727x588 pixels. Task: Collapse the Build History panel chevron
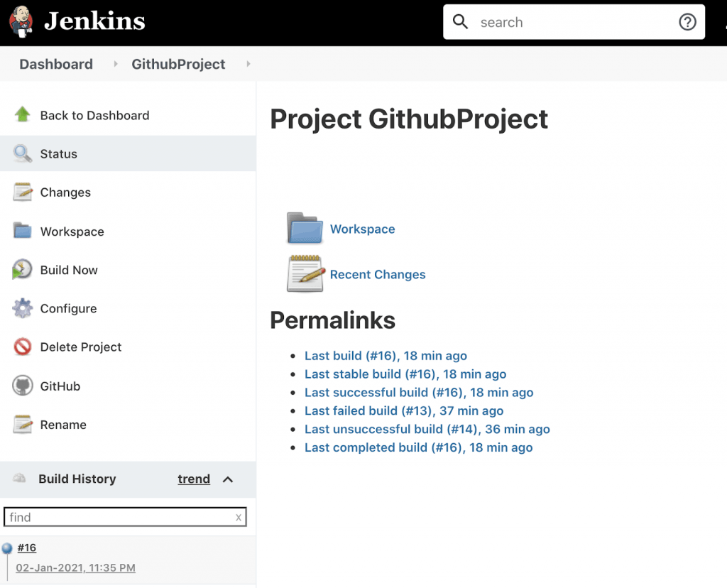228,479
